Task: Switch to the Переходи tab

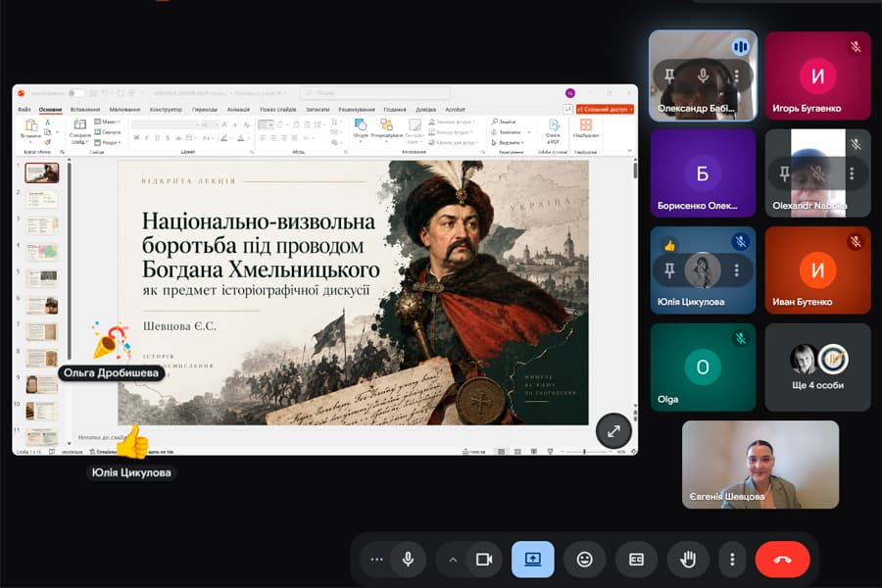Action: pos(204,109)
